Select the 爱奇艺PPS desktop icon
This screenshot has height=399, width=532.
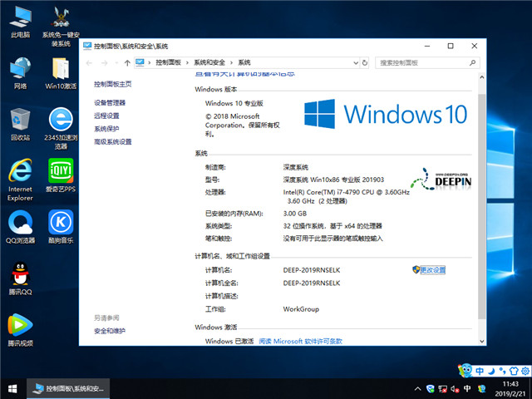(x=61, y=175)
